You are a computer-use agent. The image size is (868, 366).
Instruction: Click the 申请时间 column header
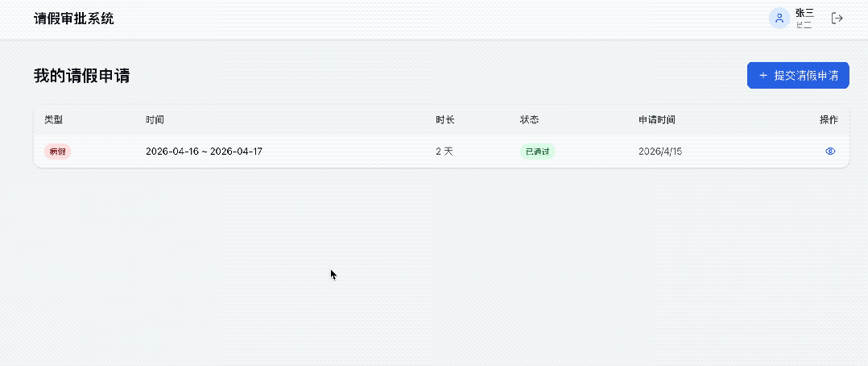[656, 120]
